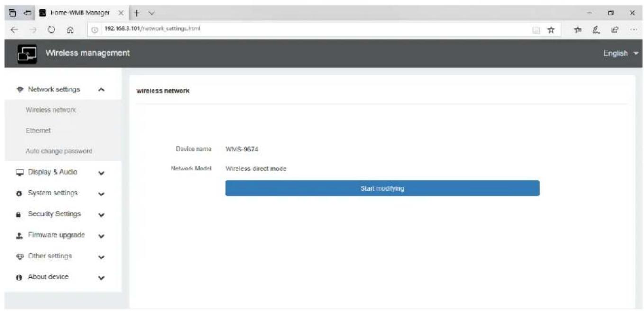644x311 pixels.
Task: Click the Wireless direct mode value
Action: pos(256,169)
